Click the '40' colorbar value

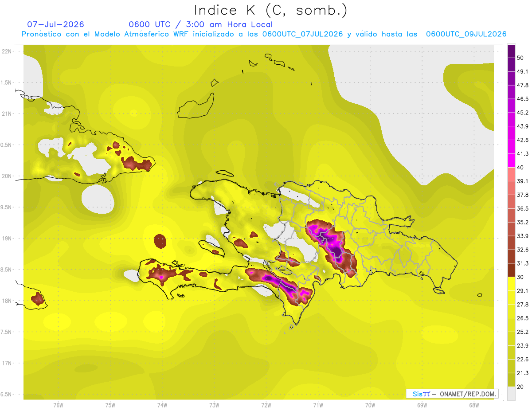(520, 168)
